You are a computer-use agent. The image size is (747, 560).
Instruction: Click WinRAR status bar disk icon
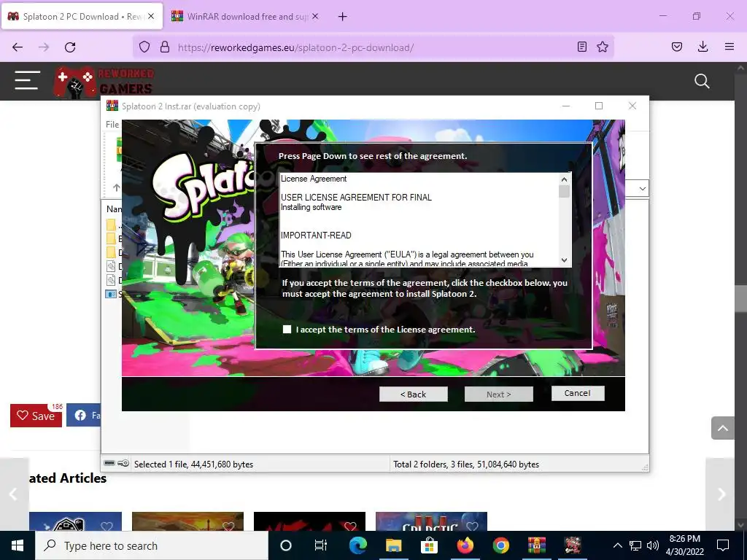click(109, 463)
